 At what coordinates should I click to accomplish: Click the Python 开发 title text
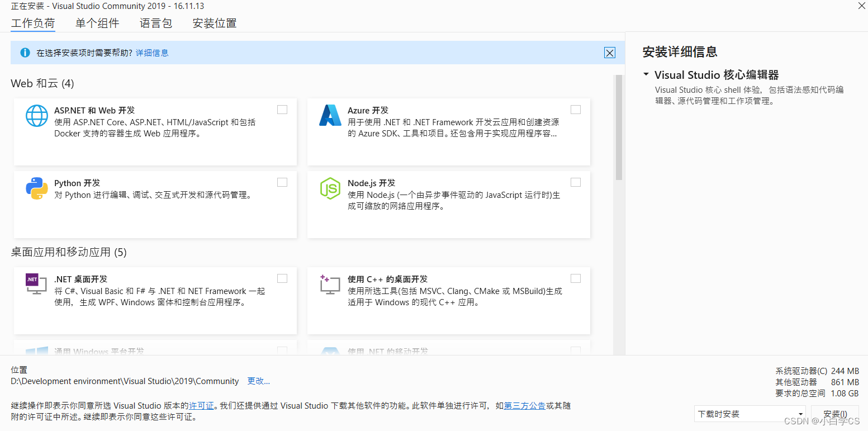point(77,183)
